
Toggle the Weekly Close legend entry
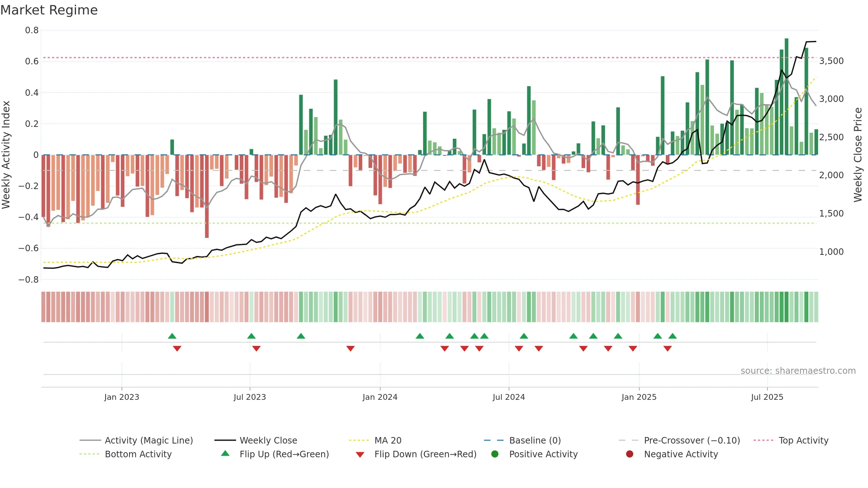tap(256, 440)
